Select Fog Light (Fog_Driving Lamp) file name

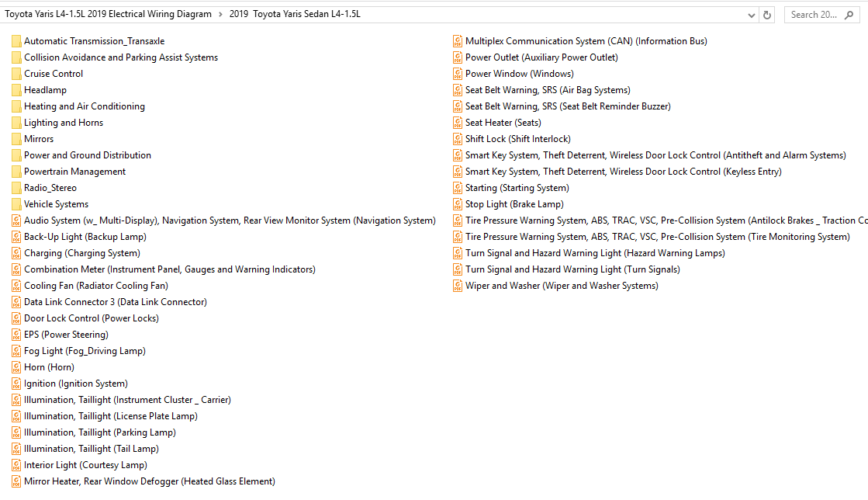[x=85, y=351]
